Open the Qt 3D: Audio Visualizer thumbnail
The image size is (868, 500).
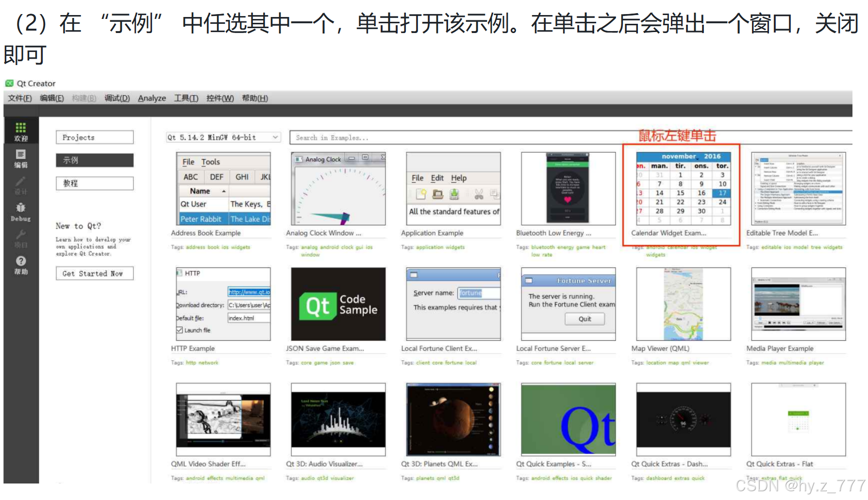(338, 419)
